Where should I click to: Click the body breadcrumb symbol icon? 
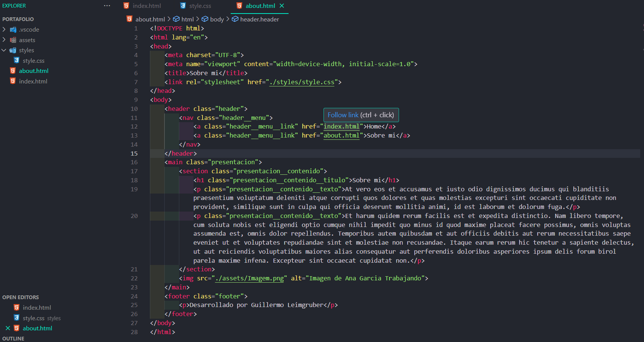(x=205, y=19)
